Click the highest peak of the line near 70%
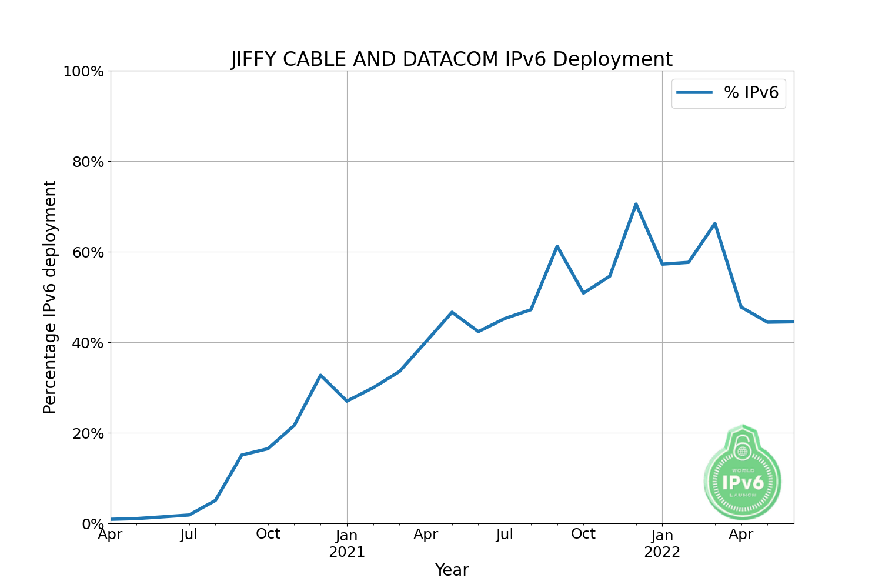The height and width of the screenshot is (588, 882). 636,205
